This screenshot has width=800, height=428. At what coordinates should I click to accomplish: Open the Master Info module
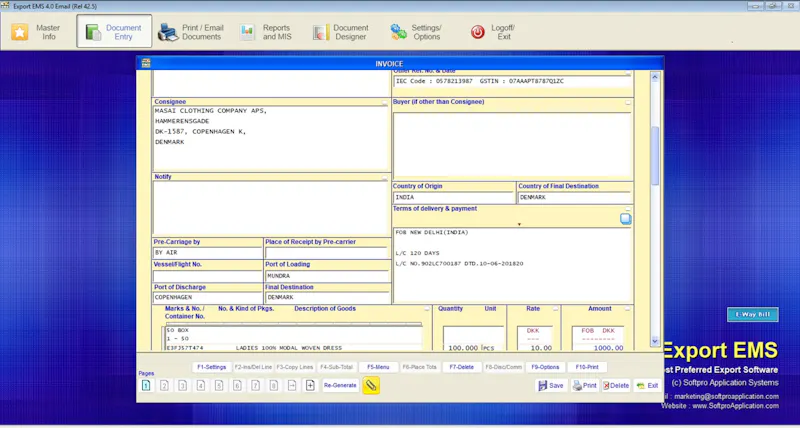pos(38,32)
